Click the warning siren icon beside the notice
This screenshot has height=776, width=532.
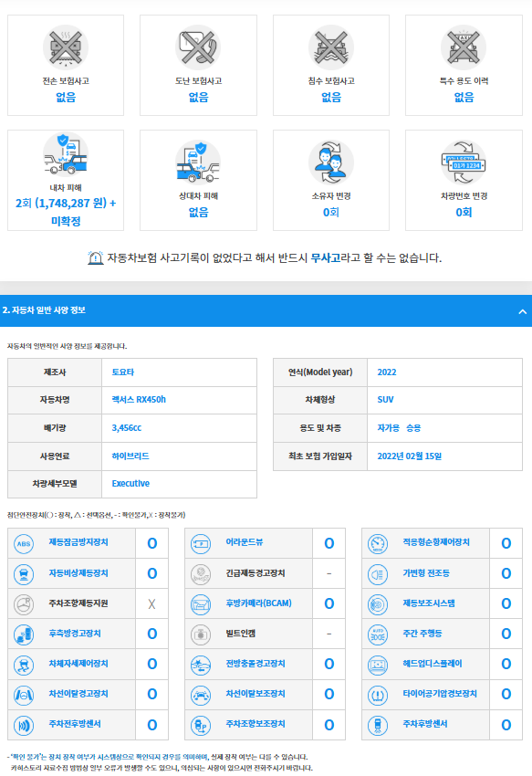[95, 257]
